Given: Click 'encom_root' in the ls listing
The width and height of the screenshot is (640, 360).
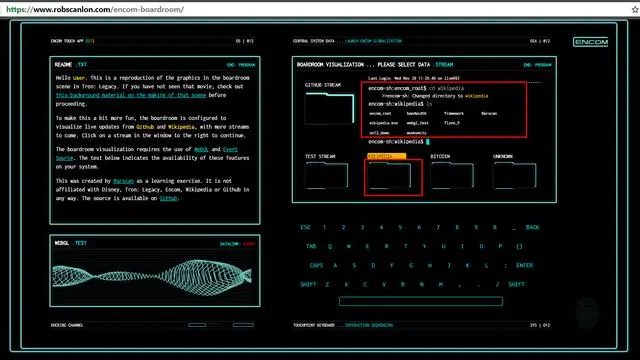Looking at the screenshot, I should 380,113.
